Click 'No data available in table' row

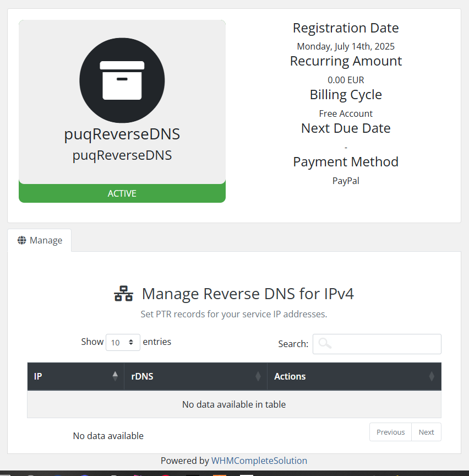(234, 404)
